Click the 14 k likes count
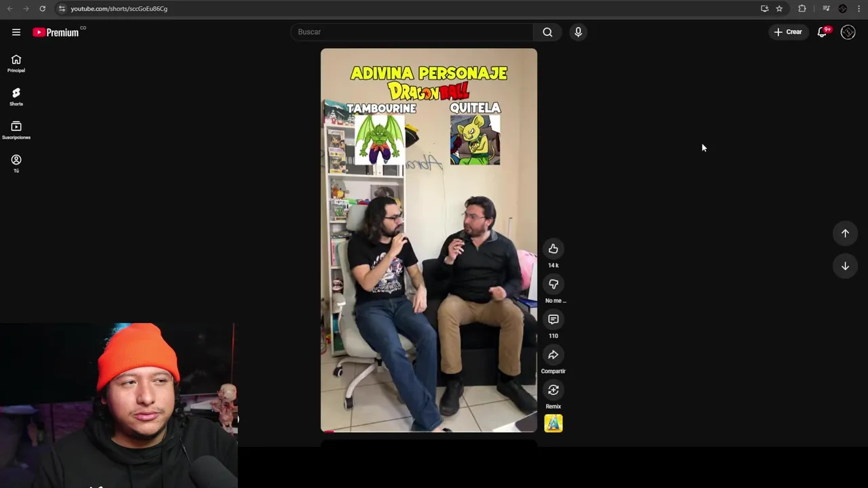This screenshot has height=488, width=868. click(553, 265)
